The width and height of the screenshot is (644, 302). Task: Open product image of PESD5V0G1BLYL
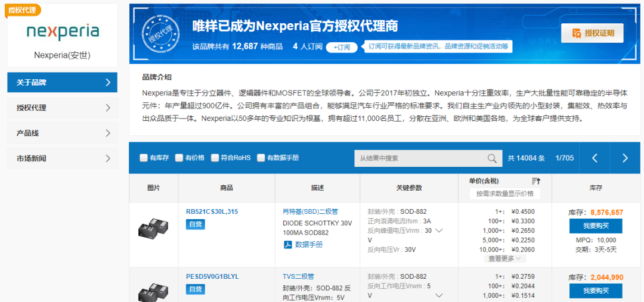click(x=153, y=291)
